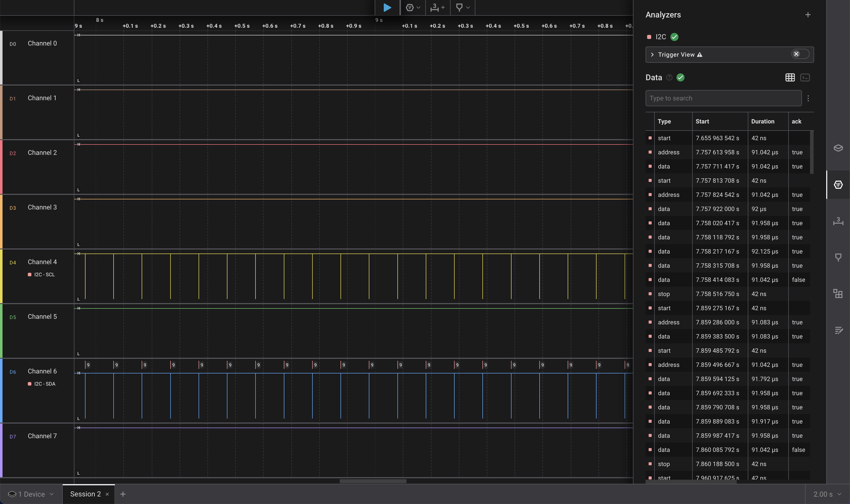850x504 pixels.
Task: Switch data view to table mode
Action: [x=790, y=78]
